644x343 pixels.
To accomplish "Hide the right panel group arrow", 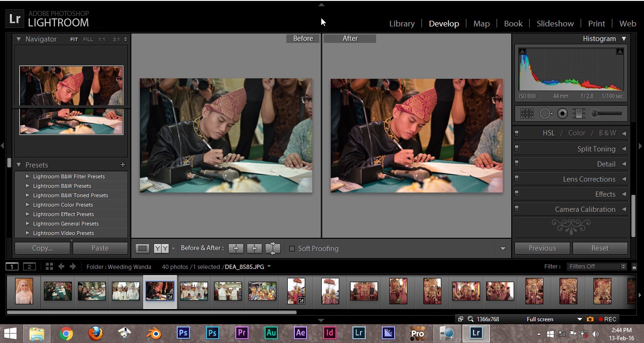I will pos(641,146).
